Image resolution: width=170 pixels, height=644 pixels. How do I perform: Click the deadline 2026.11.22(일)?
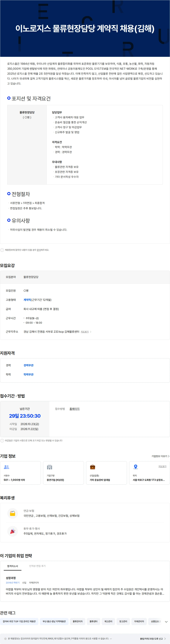pyautogui.click(x=30, y=429)
